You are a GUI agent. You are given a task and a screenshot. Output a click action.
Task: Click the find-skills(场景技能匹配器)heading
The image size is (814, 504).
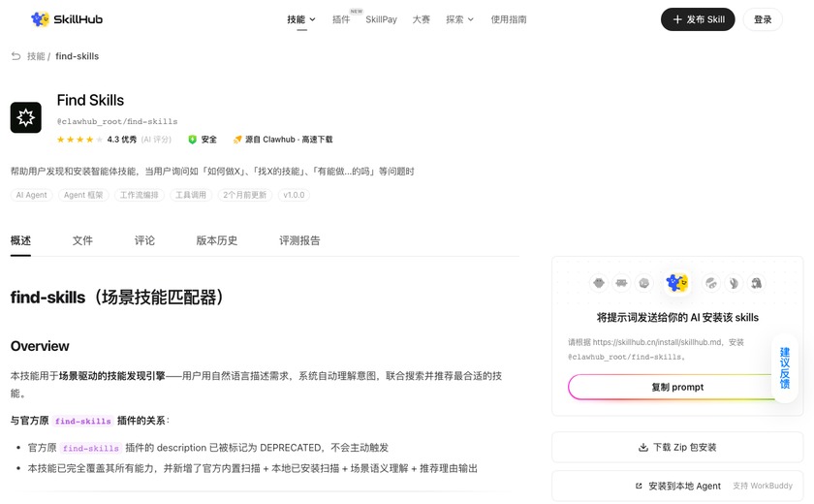[x=117, y=297]
